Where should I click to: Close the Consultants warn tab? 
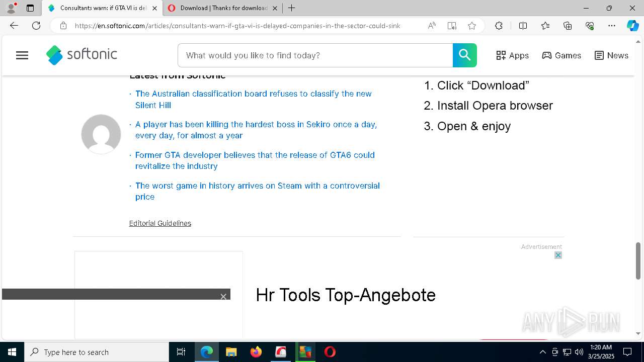tap(154, 8)
